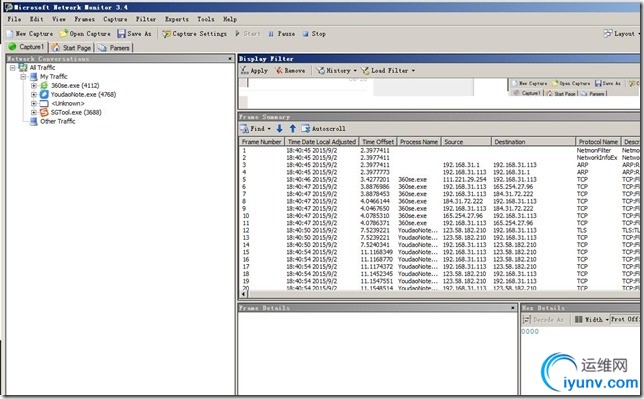Select frame 5 from source 111.221.29.254

pyautogui.click(x=439, y=180)
